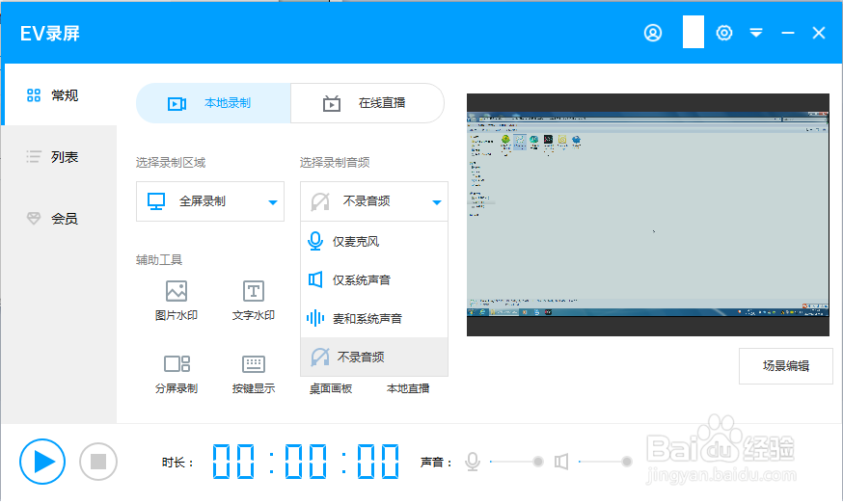Click the 本地直播 label

point(408,388)
